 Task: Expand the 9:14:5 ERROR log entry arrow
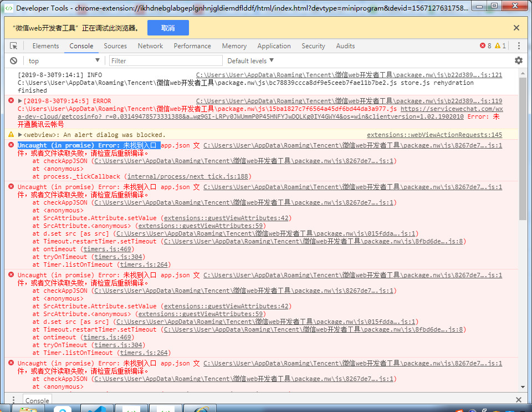20,101
